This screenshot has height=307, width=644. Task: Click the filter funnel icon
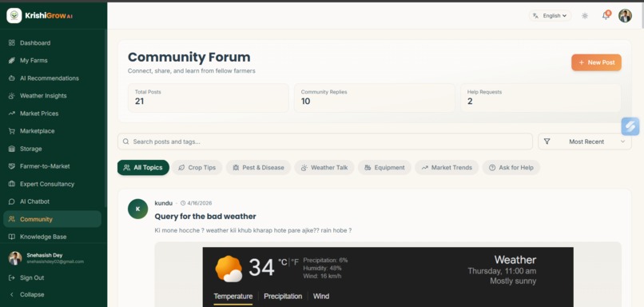(x=547, y=142)
